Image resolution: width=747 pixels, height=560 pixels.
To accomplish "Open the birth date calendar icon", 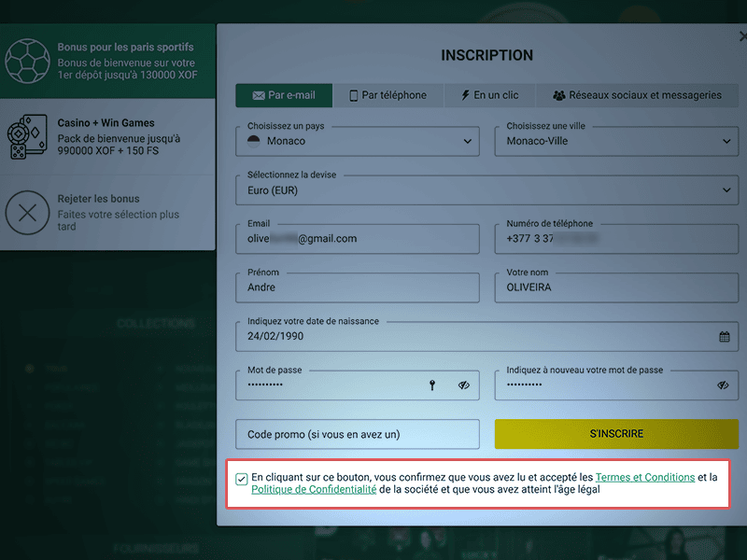I will [x=725, y=337].
